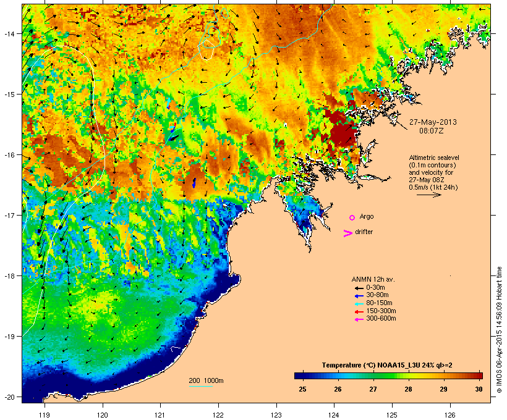This screenshot has width=507, height=420.
Task: Click the red 150-300m arrow legend symbol
Action: (x=359, y=312)
